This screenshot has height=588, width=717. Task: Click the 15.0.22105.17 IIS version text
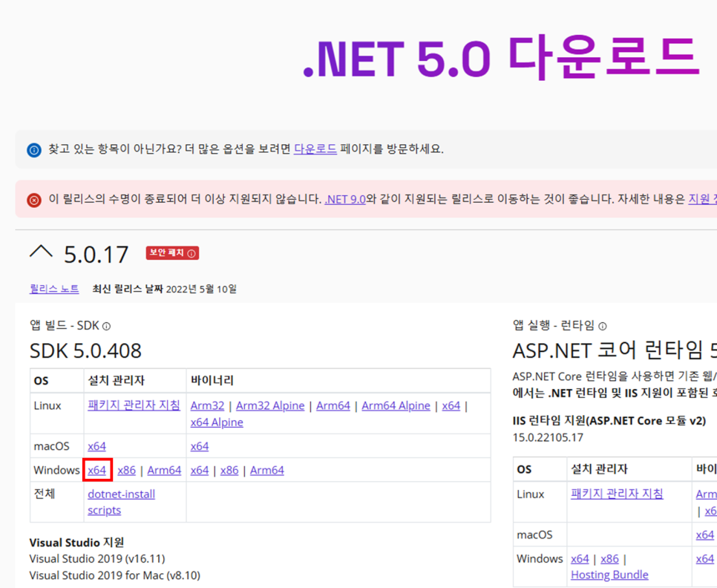548,437
